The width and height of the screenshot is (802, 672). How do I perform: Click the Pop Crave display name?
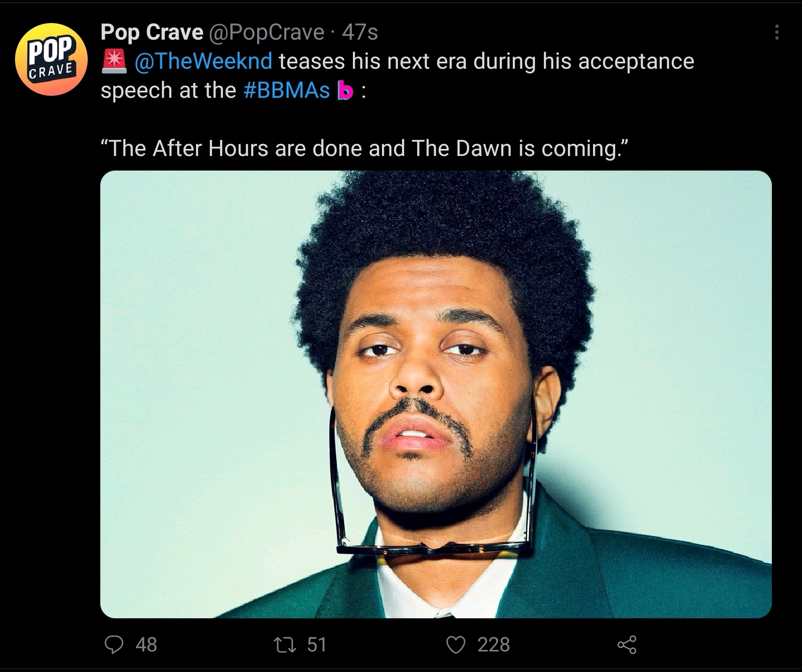coord(152,32)
